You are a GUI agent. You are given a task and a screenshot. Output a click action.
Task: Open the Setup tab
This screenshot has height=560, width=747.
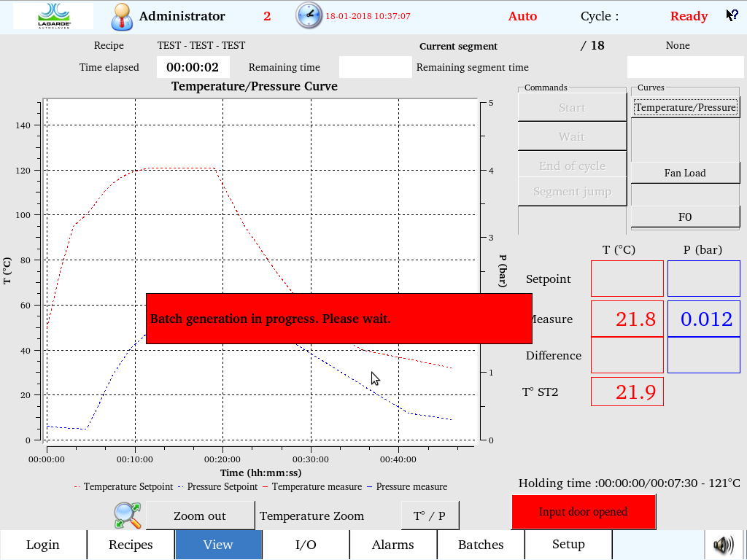(568, 545)
